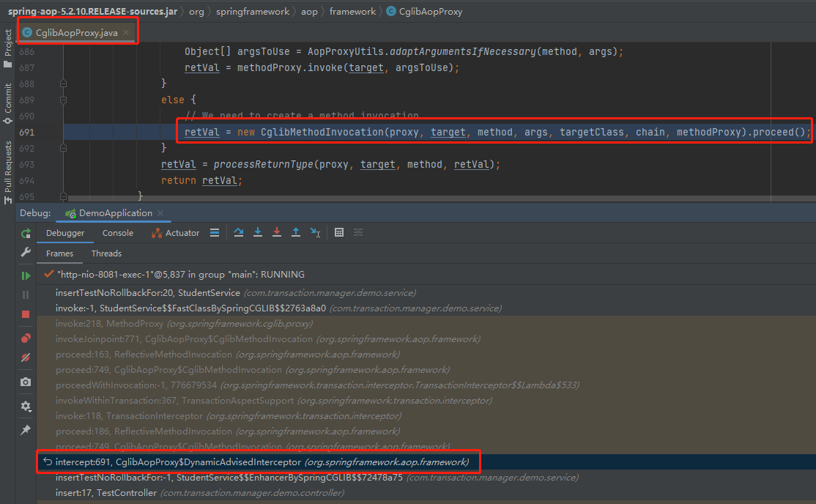Show execution point with the lines icon

click(215, 233)
